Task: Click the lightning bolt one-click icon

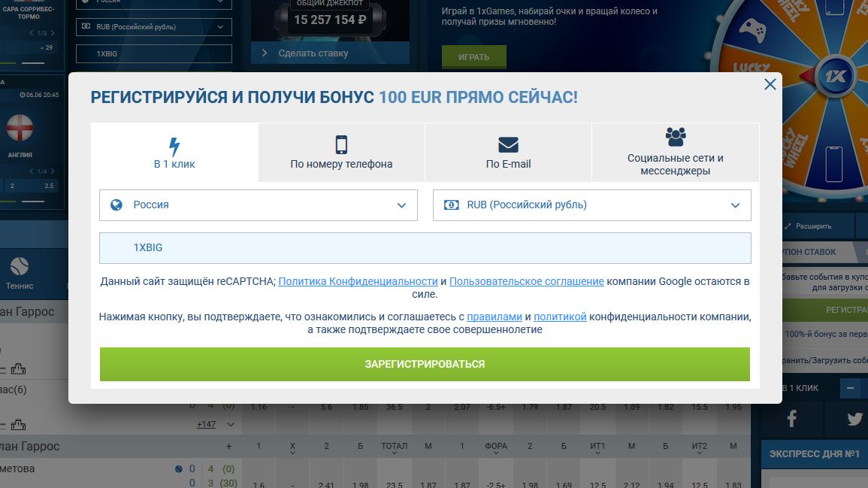Action: pyautogui.click(x=174, y=146)
